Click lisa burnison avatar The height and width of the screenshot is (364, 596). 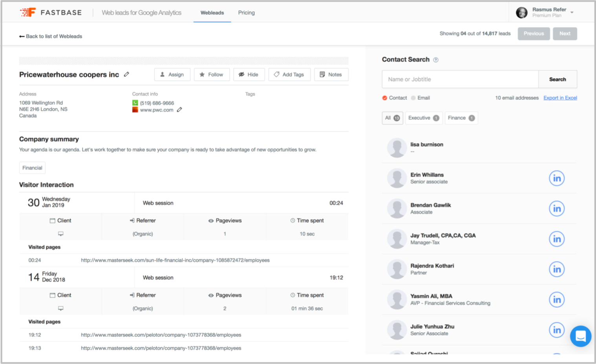[x=397, y=148]
